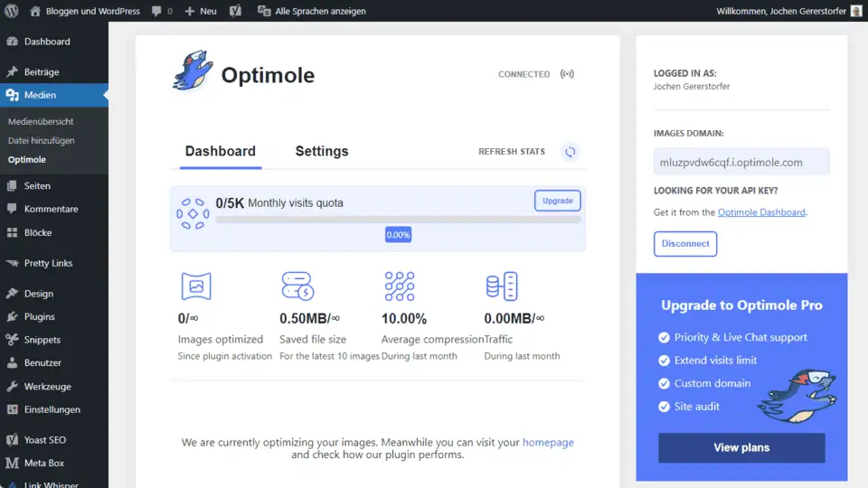868x488 pixels.
Task: Click the Disconnect button
Action: (x=684, y=244)
